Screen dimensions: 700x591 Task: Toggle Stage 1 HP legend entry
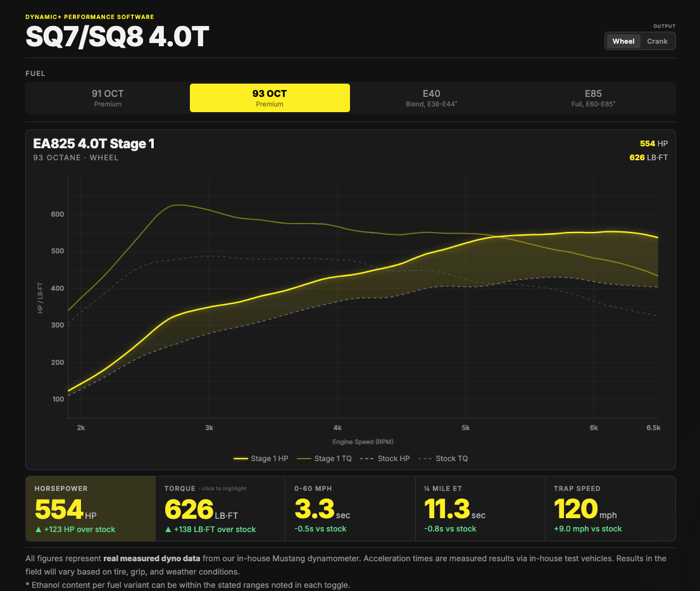click(261, 459)
